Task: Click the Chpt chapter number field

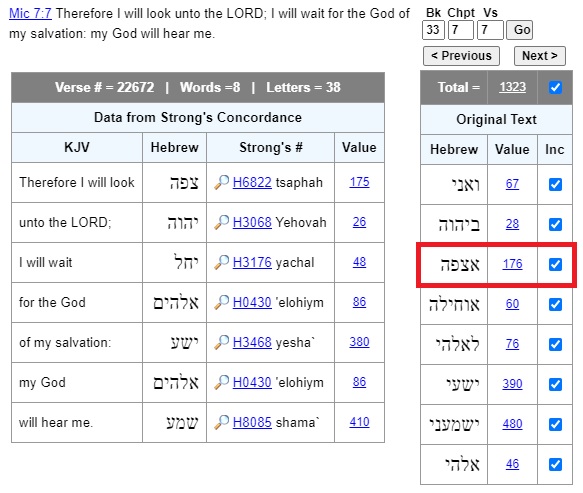Action: coord(461,30)
